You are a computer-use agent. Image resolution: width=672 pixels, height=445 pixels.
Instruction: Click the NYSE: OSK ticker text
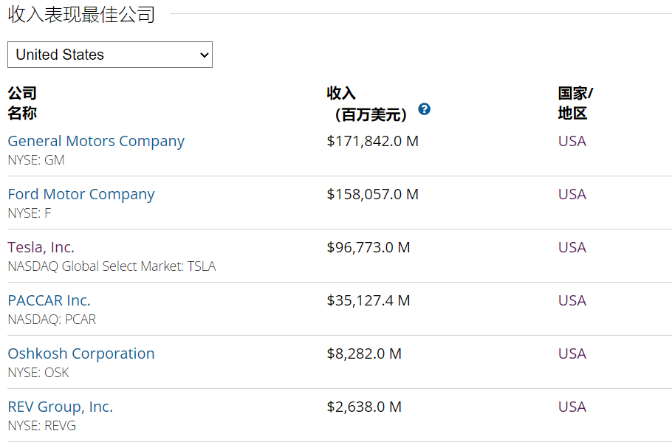click(x=38, y=373)
